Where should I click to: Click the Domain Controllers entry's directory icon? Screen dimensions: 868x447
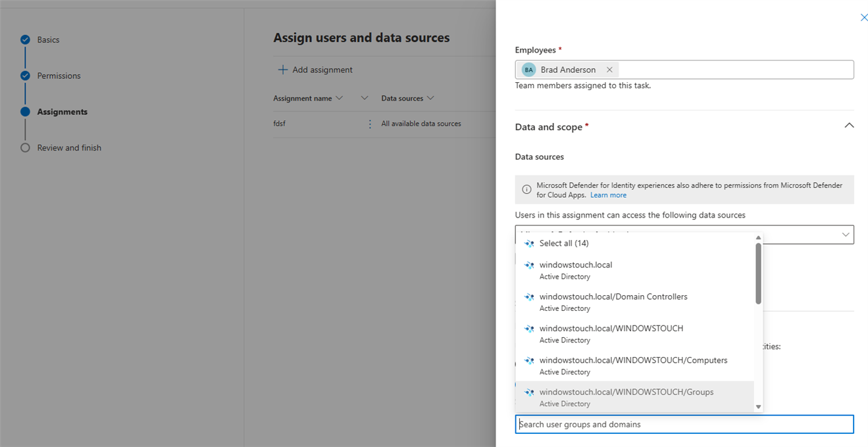click(529, 297)
